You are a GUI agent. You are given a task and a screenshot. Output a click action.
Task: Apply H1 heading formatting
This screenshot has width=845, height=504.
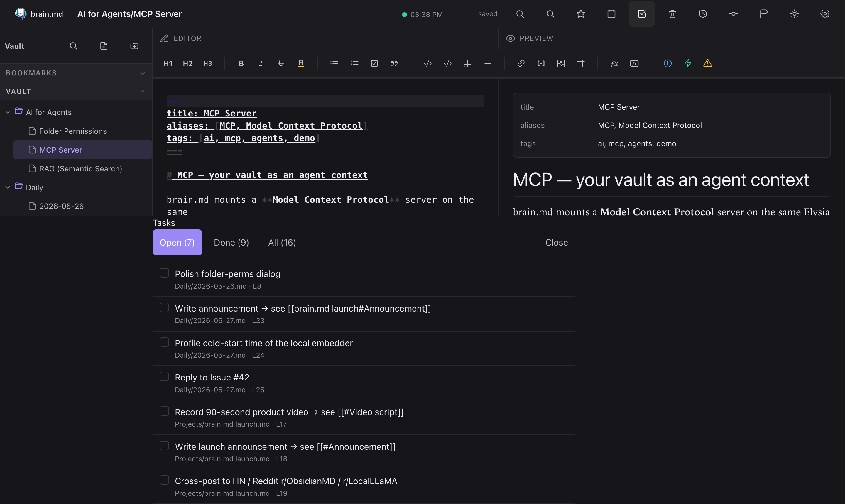coord(168,63)
